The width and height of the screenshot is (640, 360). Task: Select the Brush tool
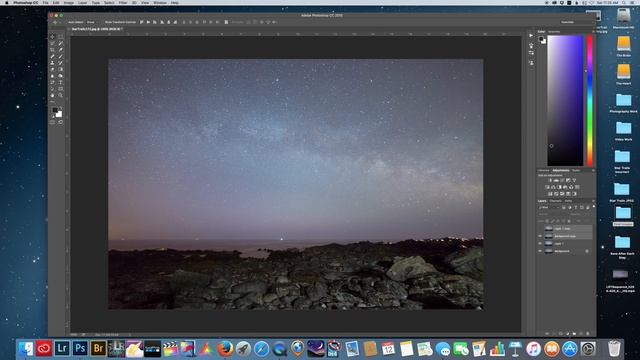point(61,56)
